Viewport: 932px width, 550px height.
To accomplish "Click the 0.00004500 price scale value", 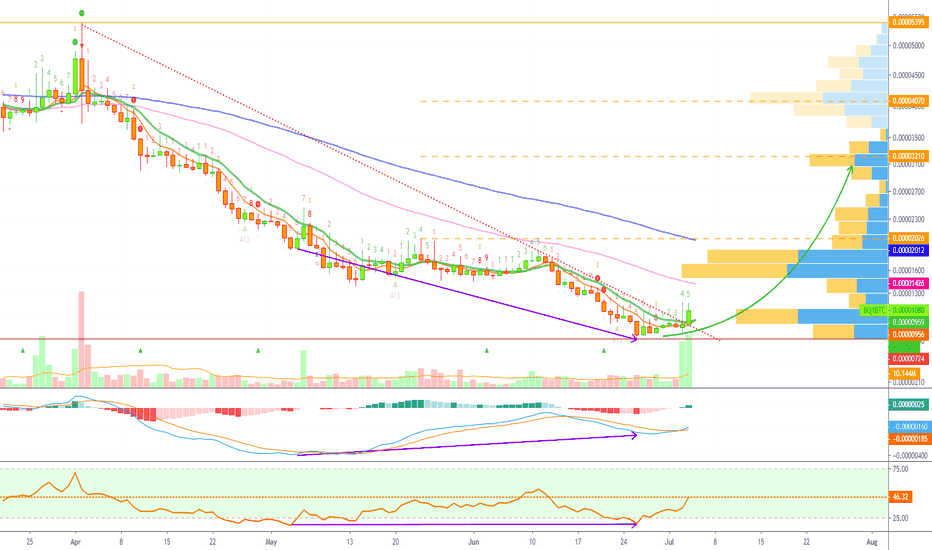I will [910, 75].
